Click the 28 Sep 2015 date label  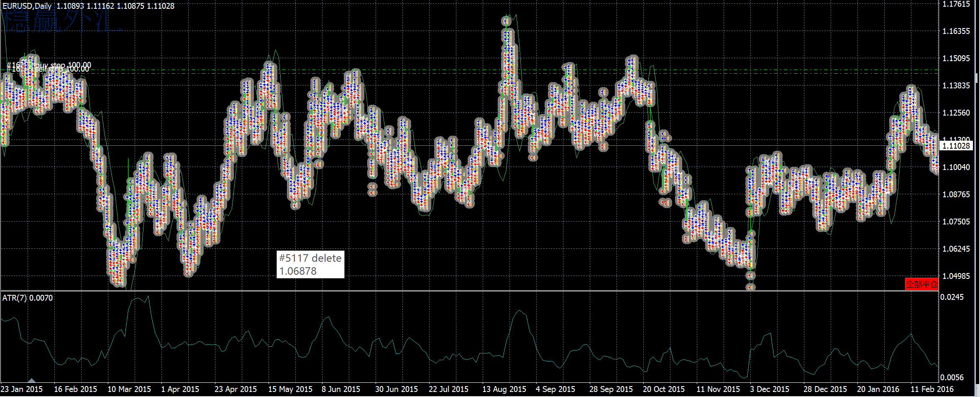(611, 389)
